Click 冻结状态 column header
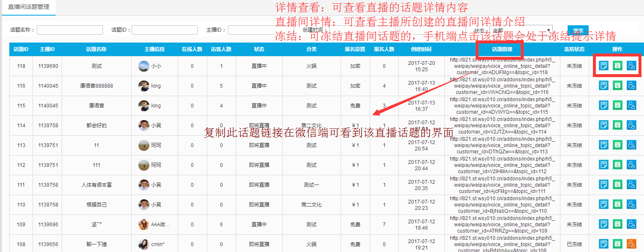The width and height of the screenshot is (644, 252). tap(574, 49)
